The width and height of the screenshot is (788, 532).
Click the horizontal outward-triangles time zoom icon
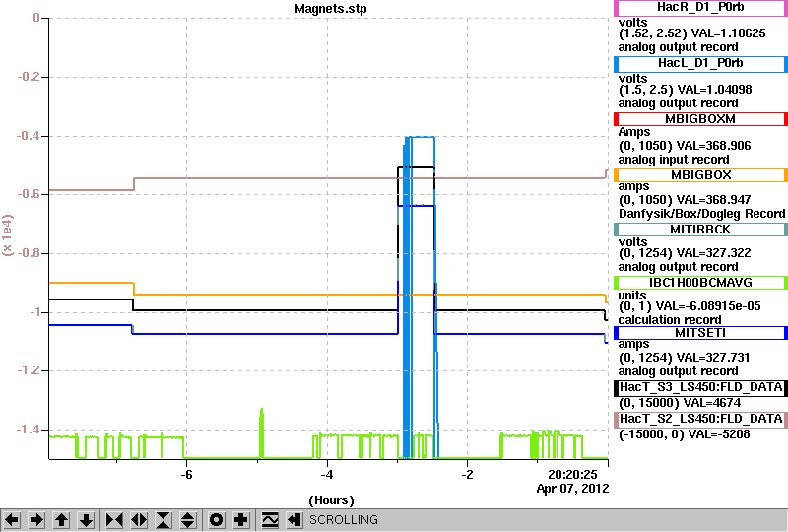coord(139,519)
